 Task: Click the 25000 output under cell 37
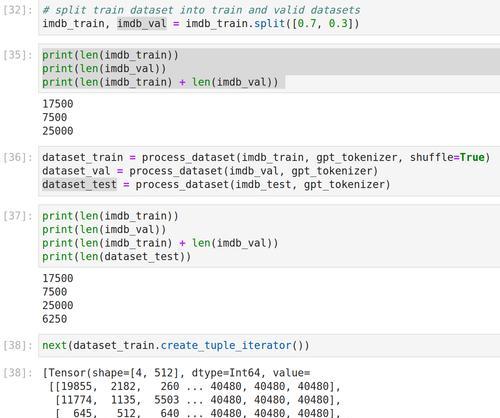point(58,305)
